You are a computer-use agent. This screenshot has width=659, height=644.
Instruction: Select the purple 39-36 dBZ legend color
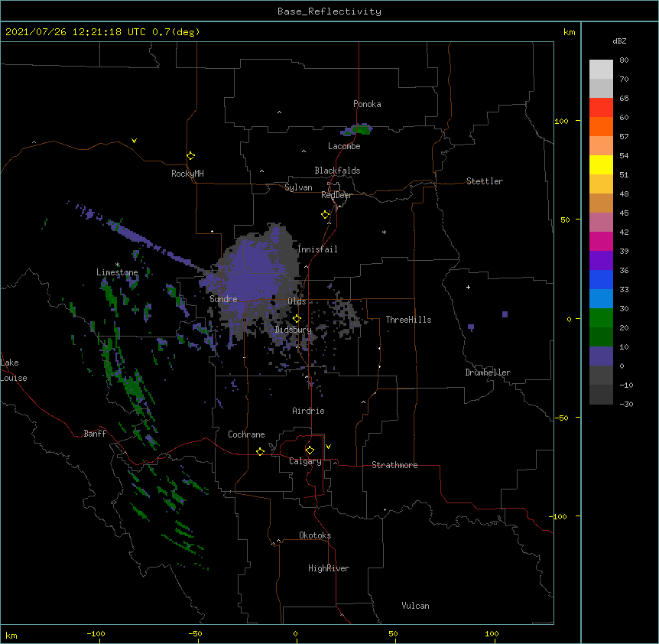601,261
